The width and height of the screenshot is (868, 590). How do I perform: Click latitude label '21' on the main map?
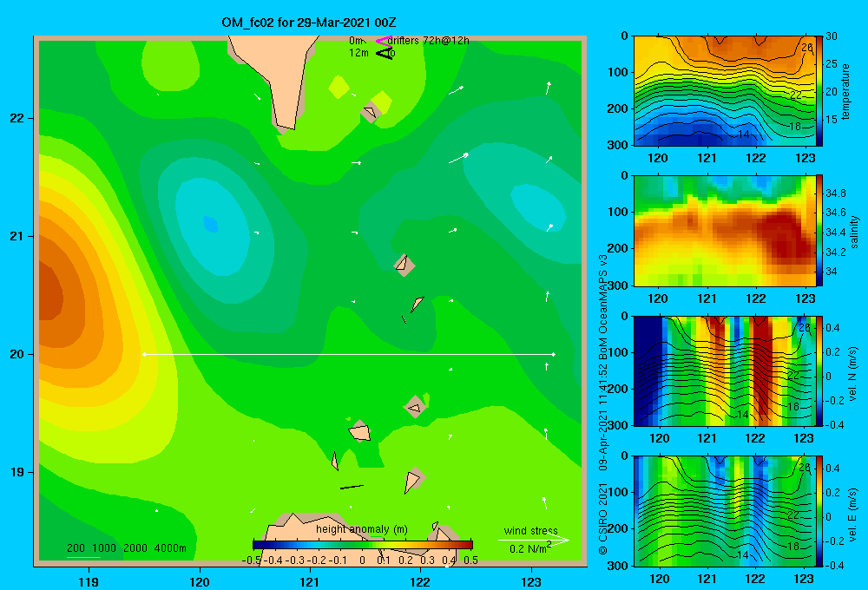coord(16,236)
